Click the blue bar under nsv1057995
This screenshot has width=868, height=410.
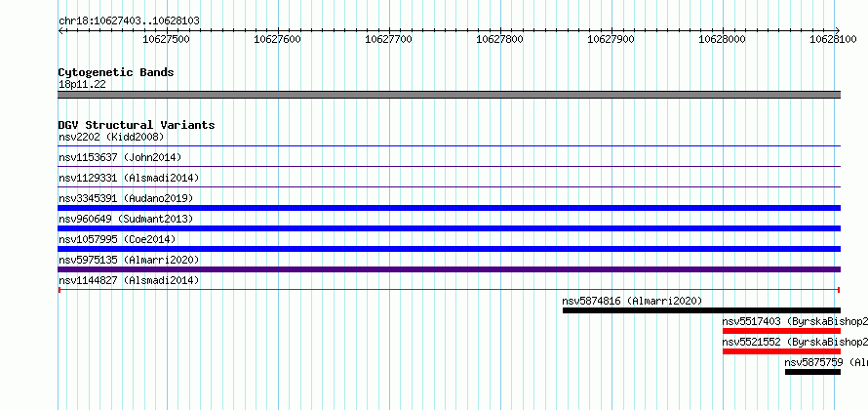pyautogui.click(x=450, y=249)
